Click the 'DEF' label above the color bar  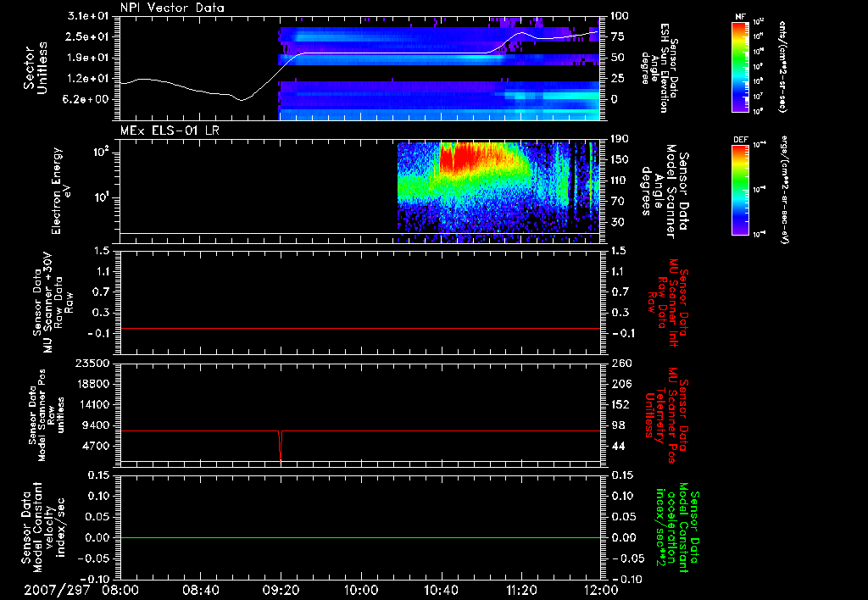740,140
